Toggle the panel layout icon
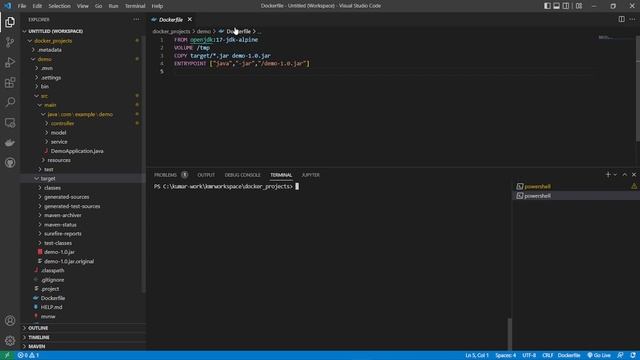640x360 pixels. (x=556, y=6)
